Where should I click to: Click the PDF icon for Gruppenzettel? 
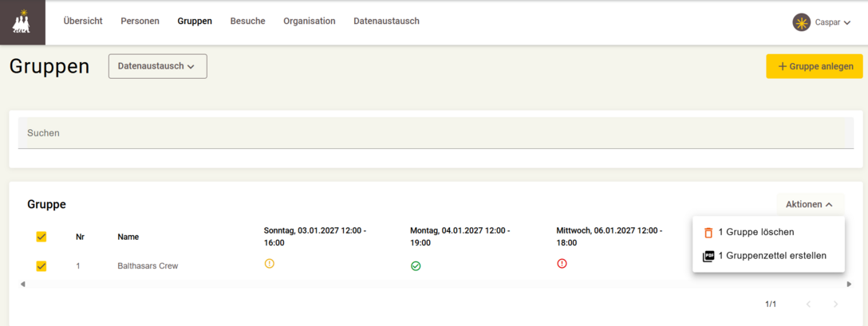pos(708,257)
